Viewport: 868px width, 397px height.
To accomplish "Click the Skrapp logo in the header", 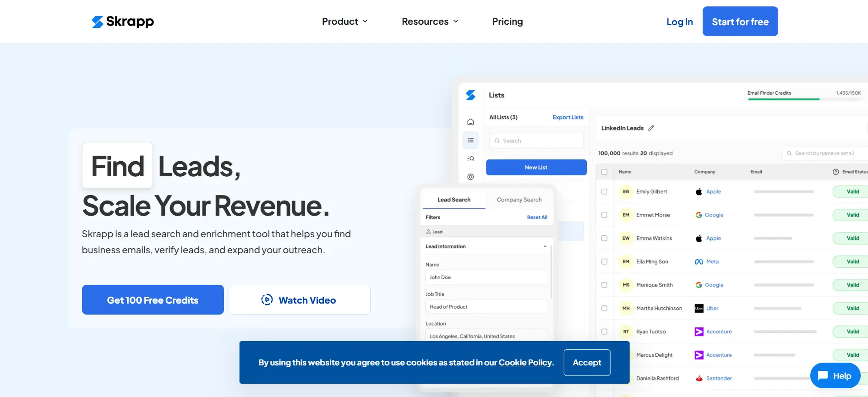I will [123, 22].
